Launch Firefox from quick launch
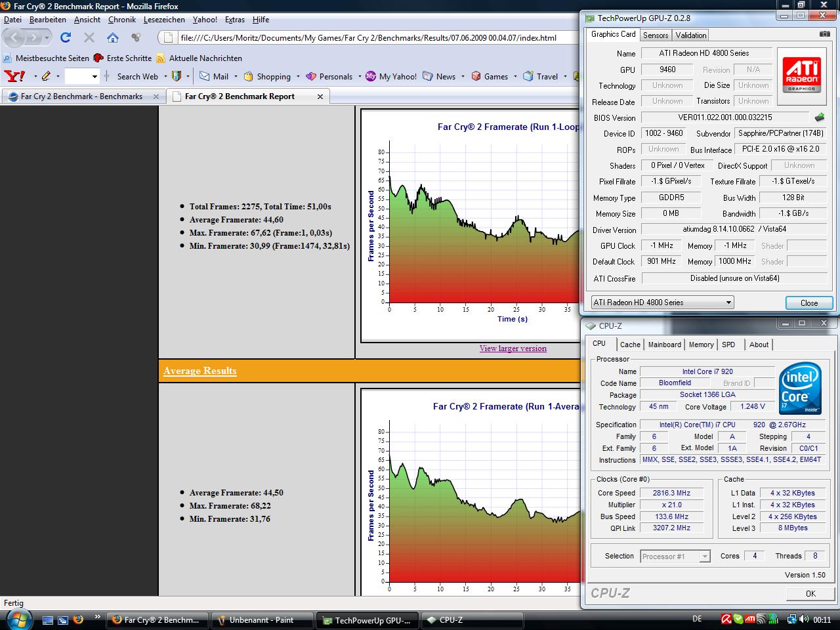The image size is (840, 630). pyautogui.click(x=78, y=619)
